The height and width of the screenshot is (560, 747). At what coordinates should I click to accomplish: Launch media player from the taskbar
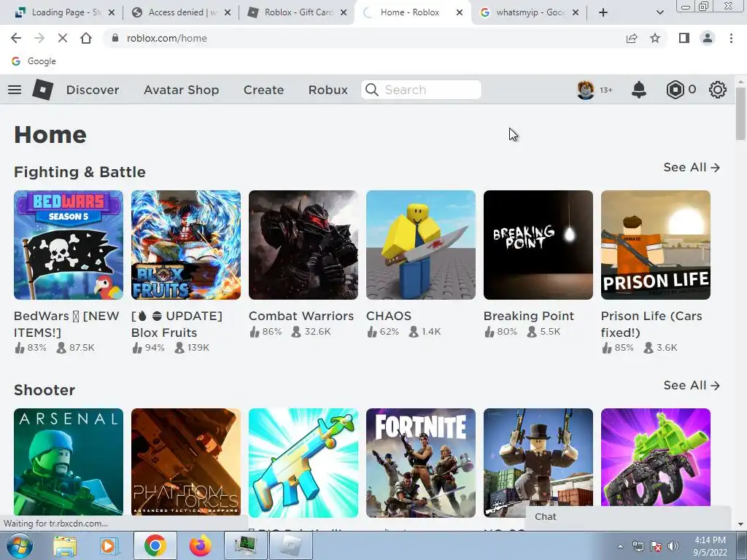(x=109, y=545)
